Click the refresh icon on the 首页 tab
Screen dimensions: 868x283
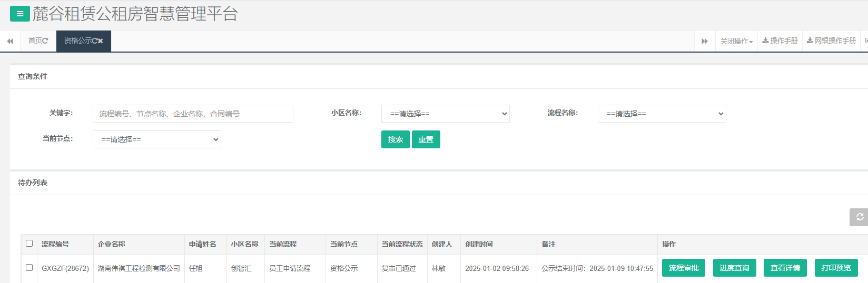tap(45, 41)
